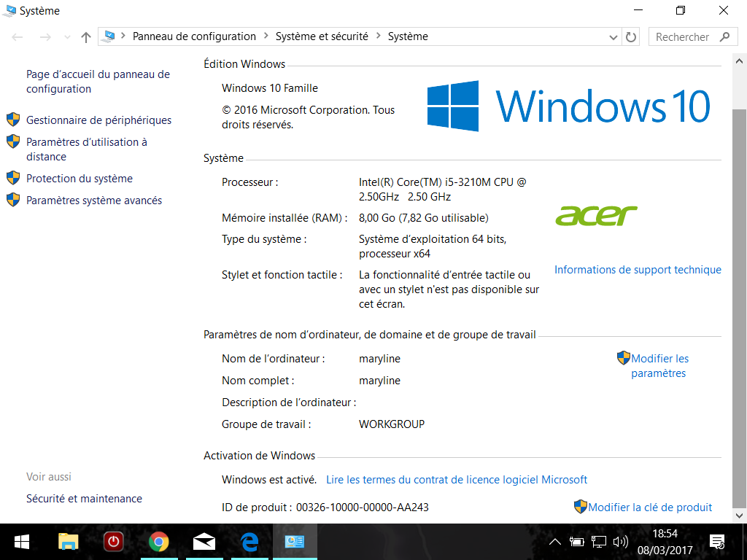This screenshot has width=747, height=560.
Task: Open Page d'accueil du panneau de configuration
Action: [98, 82]
